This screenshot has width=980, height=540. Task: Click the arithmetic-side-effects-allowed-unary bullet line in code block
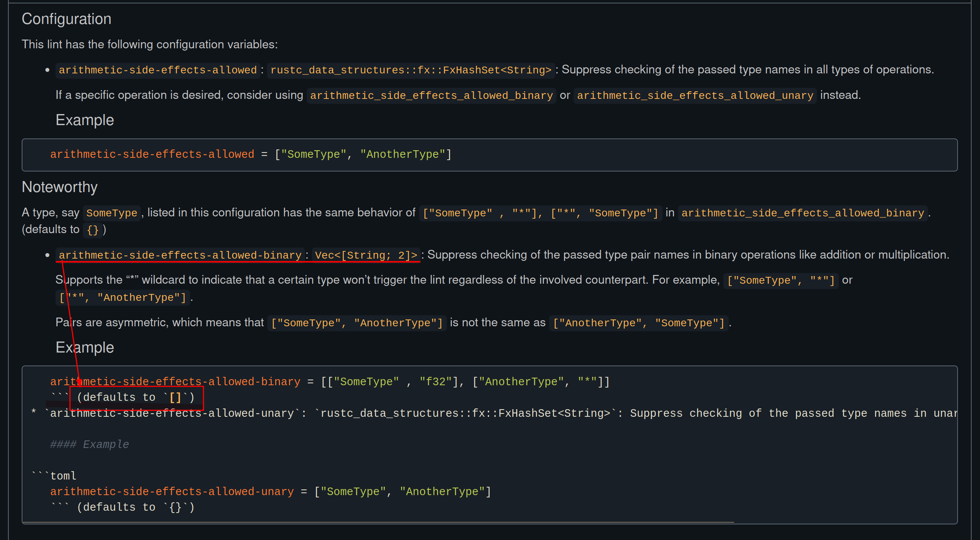495,414
